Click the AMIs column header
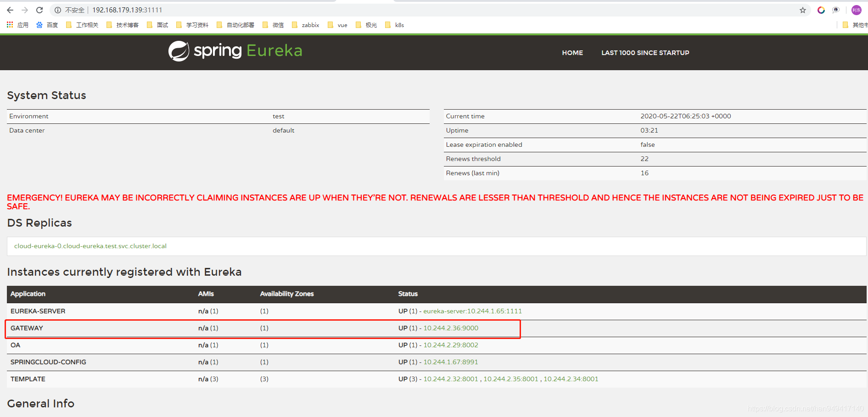868x417 pixels. [x=206, y=294]
